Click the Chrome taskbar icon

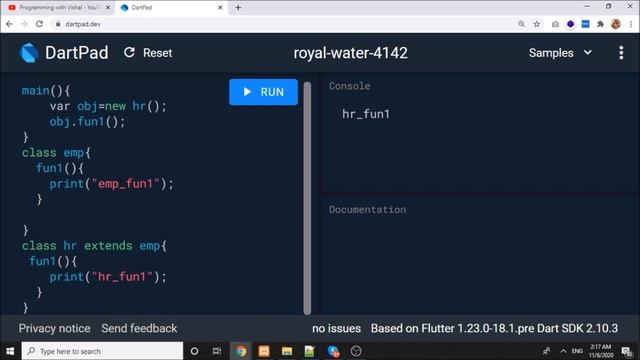pos(240,351)
